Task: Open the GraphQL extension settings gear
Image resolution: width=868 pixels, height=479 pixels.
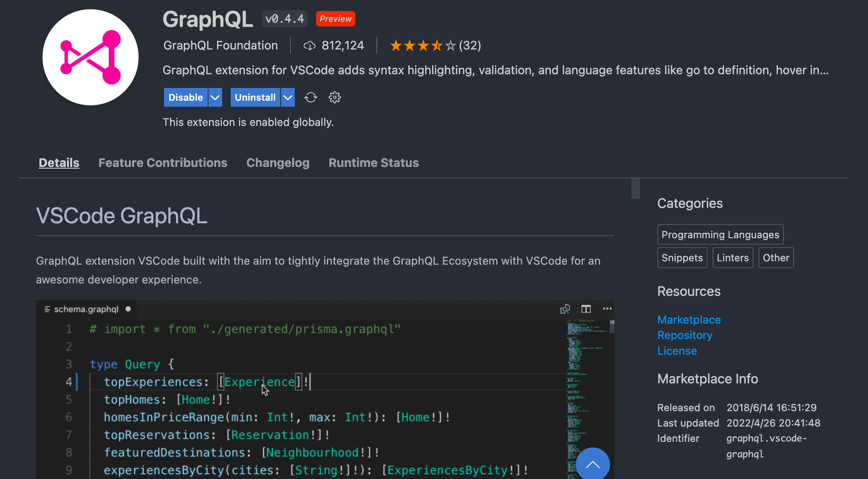Action: click(335, 97)
